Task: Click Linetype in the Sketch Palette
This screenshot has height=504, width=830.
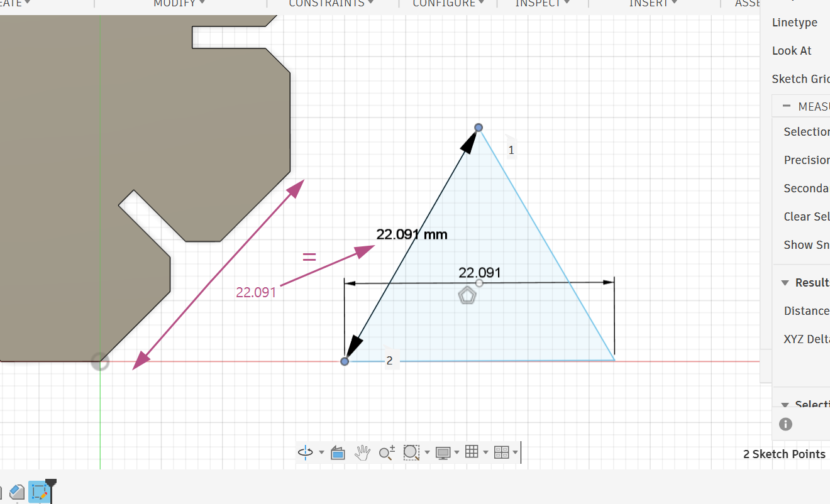Action: click(795, 23)
